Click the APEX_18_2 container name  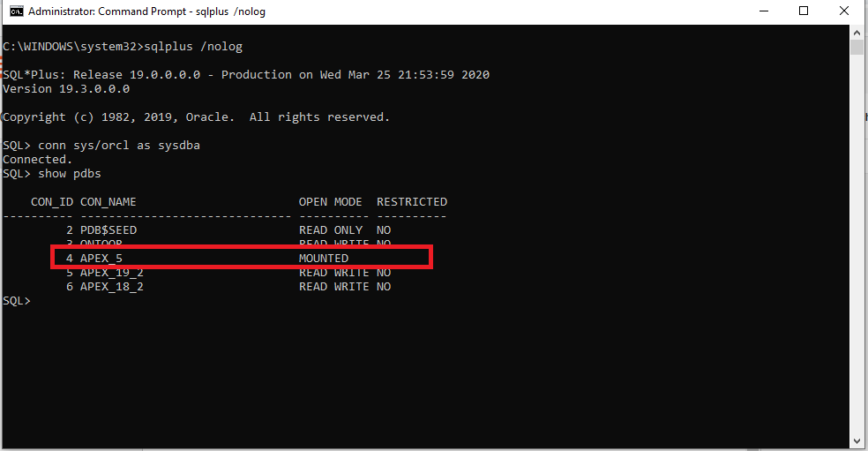point(111,287)
